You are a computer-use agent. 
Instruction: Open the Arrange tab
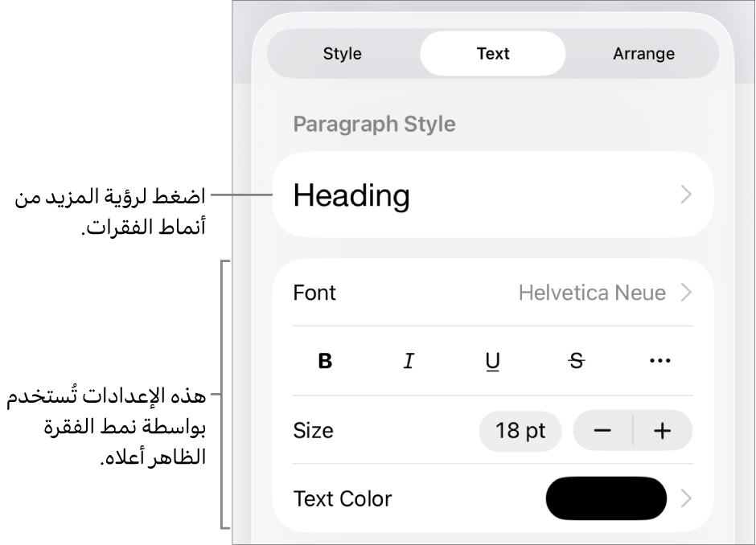pyautogui.click(x=643, y=54)
